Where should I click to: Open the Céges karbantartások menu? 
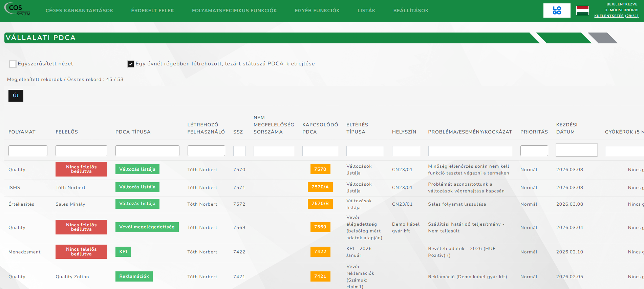click(x=80, y=11)
